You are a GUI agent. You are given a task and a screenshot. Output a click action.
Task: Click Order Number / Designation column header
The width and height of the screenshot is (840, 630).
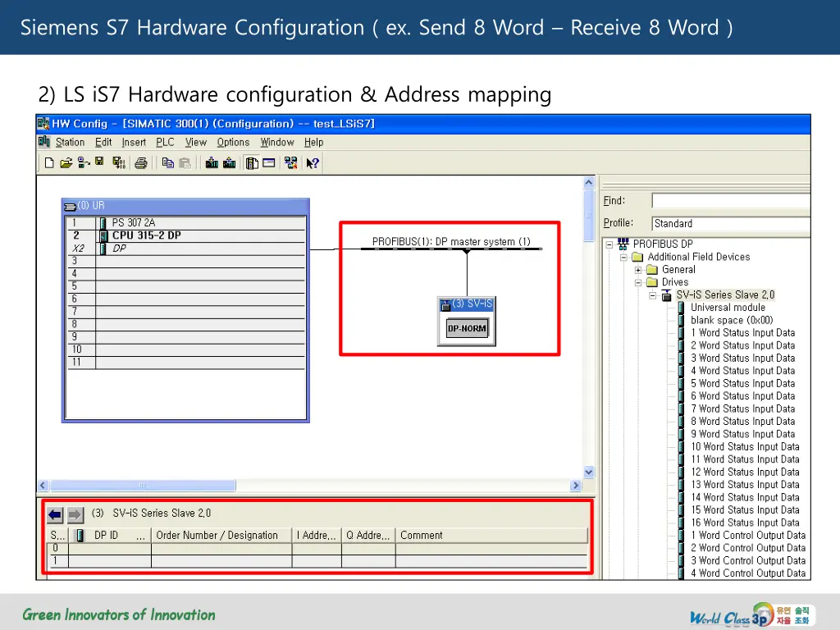coord(221,535)
